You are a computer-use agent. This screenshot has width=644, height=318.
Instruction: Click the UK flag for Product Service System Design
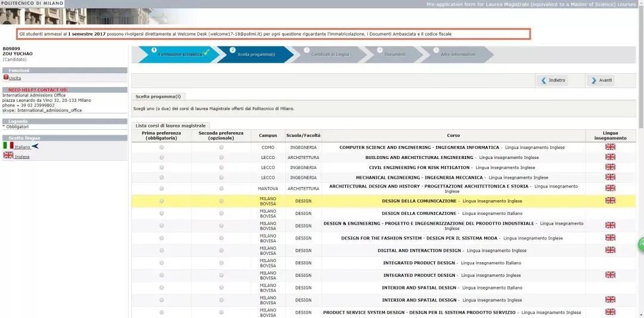tap(611, 312)
